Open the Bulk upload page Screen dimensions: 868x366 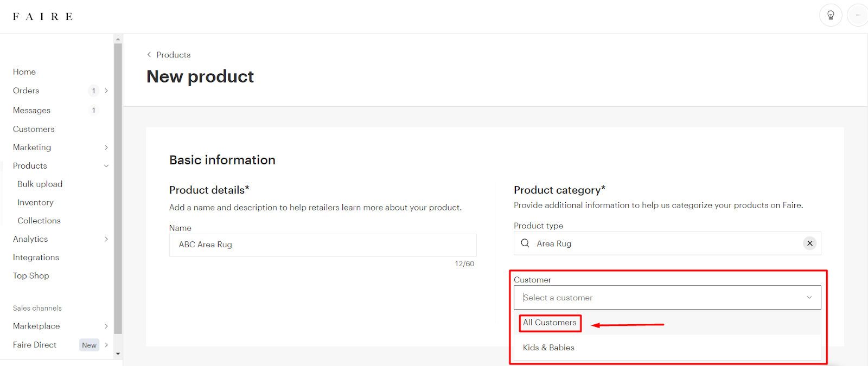[x=40, y=184]
